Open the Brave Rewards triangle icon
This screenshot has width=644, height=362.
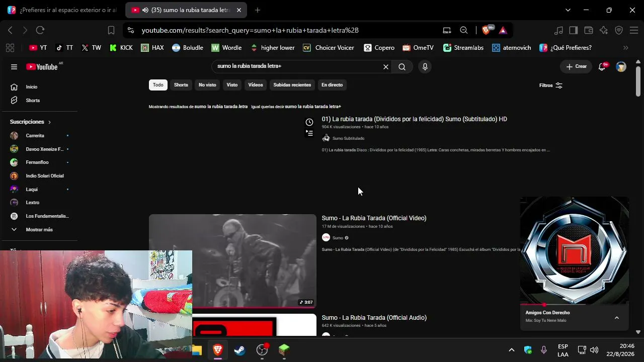503,30
